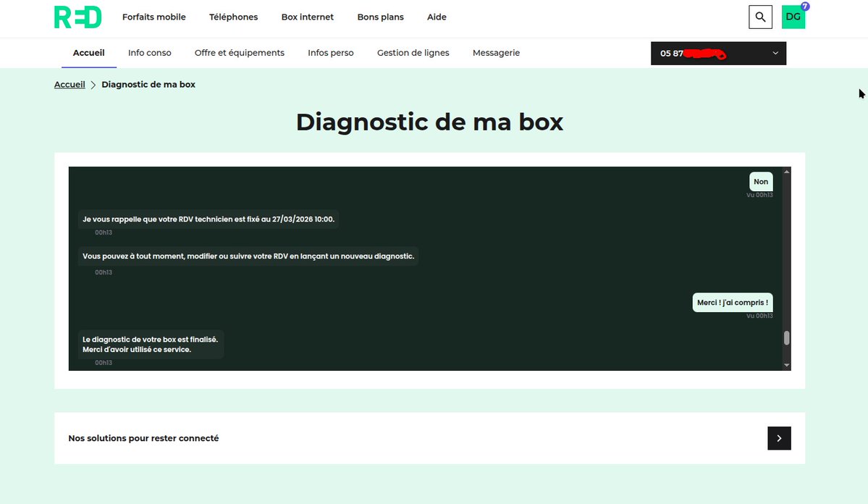Click the chat scrollbar up arrow
The width and height of the screenshot is (868, 504).
point(787,172)
